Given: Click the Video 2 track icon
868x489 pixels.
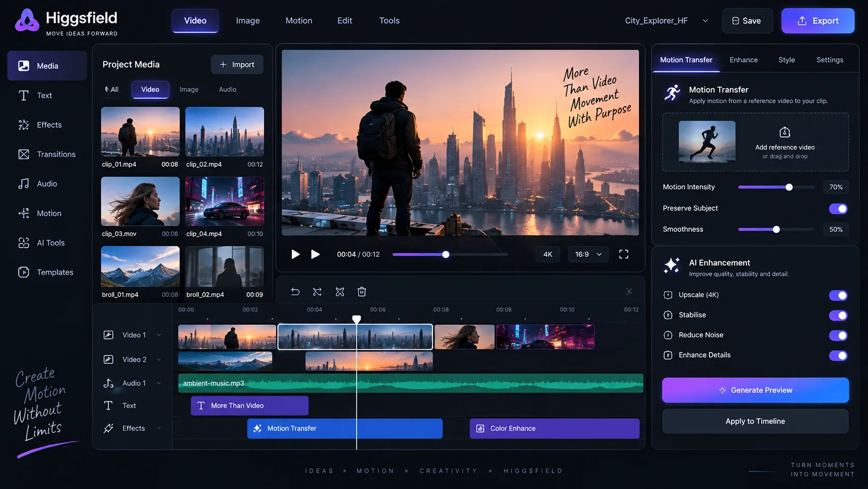Looking at the screenshot, I should tap(108, 360).
